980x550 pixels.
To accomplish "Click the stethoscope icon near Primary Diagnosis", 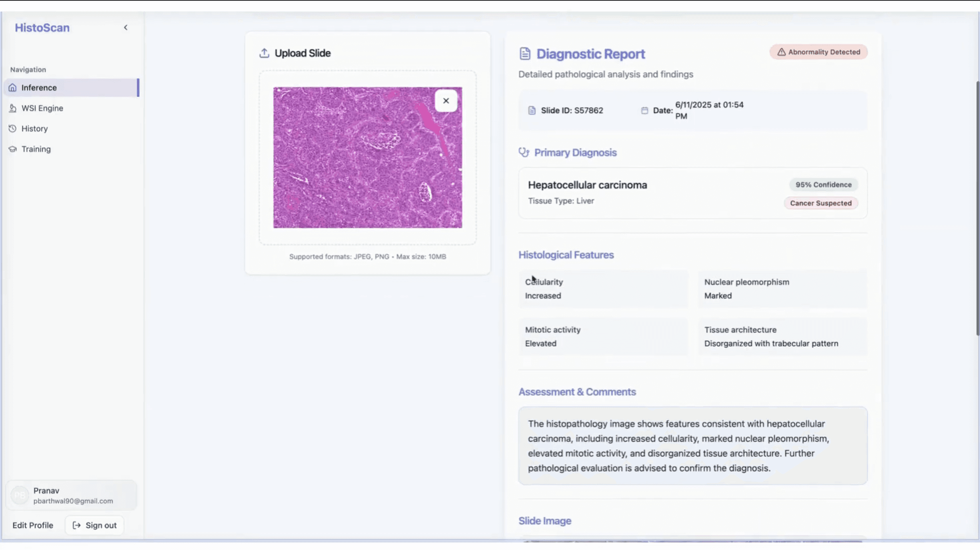I will pyautogui.click(x=524, y=152).
